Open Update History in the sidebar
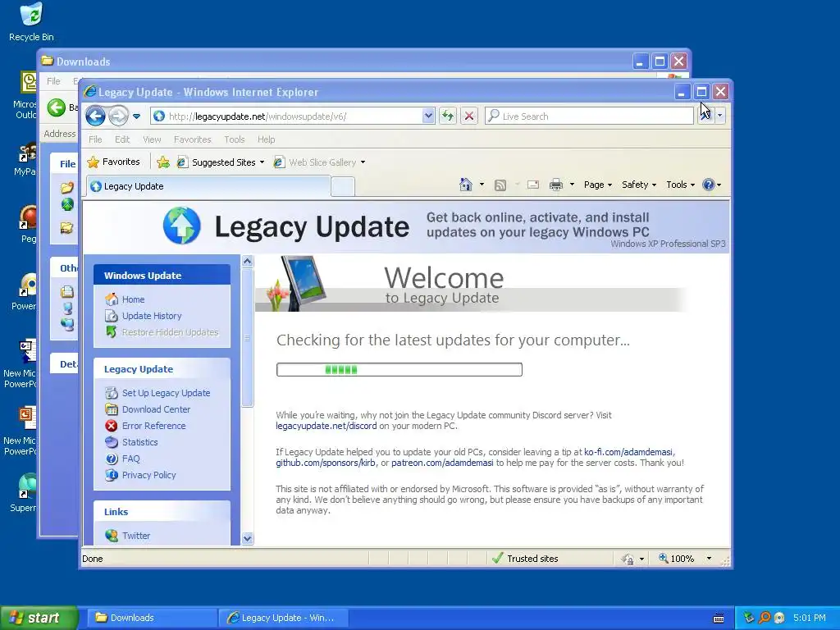 pos(152,316)
